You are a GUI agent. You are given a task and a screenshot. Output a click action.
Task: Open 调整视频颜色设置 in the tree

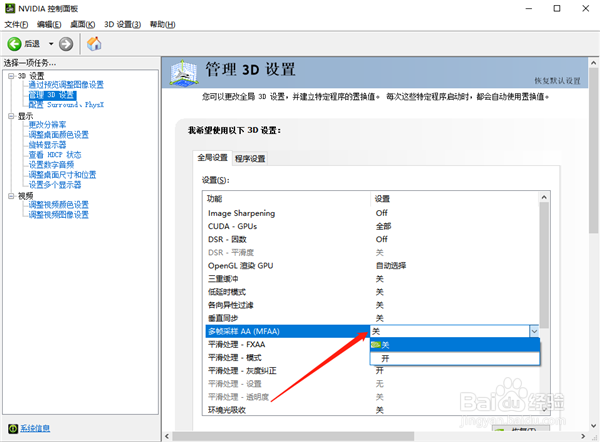(x=59, y=205)
